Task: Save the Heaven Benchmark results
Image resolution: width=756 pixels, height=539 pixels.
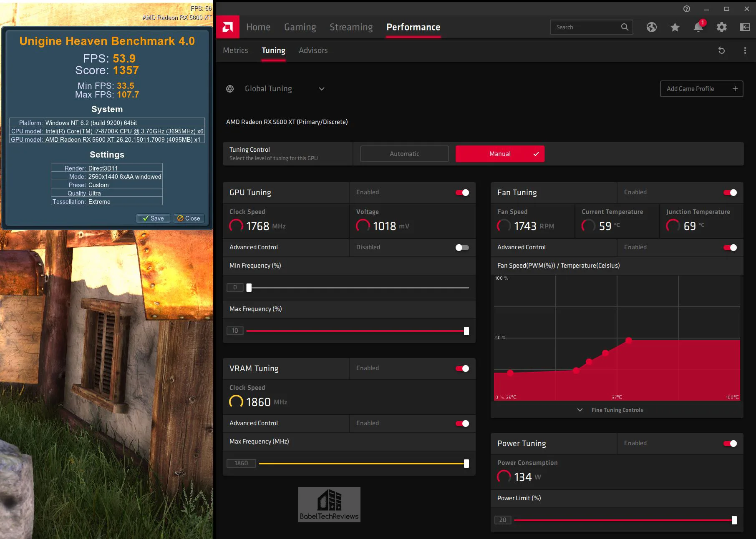Action: [153, 218]
